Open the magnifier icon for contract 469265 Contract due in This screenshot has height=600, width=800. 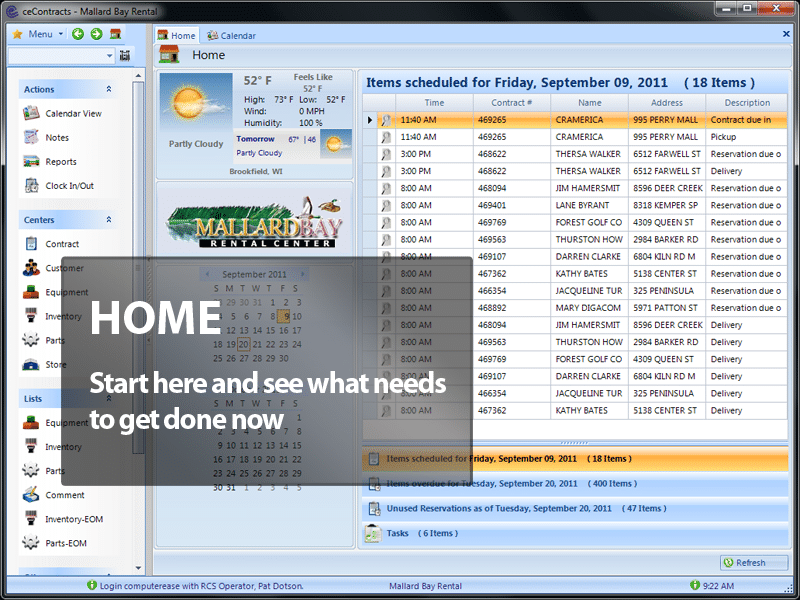click(x=386, y=120)
